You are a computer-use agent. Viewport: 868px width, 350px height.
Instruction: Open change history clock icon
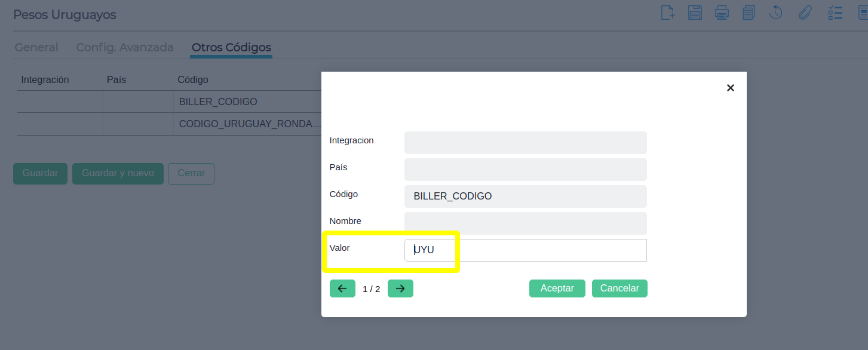775,13
